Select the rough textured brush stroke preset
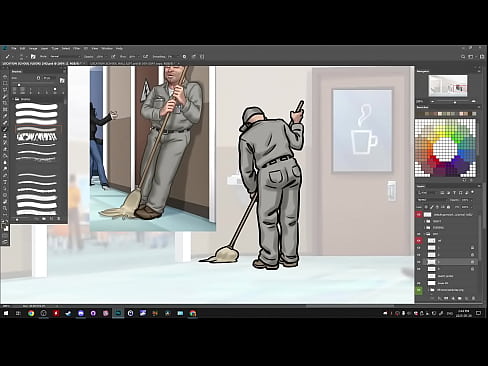 point(37,137)
